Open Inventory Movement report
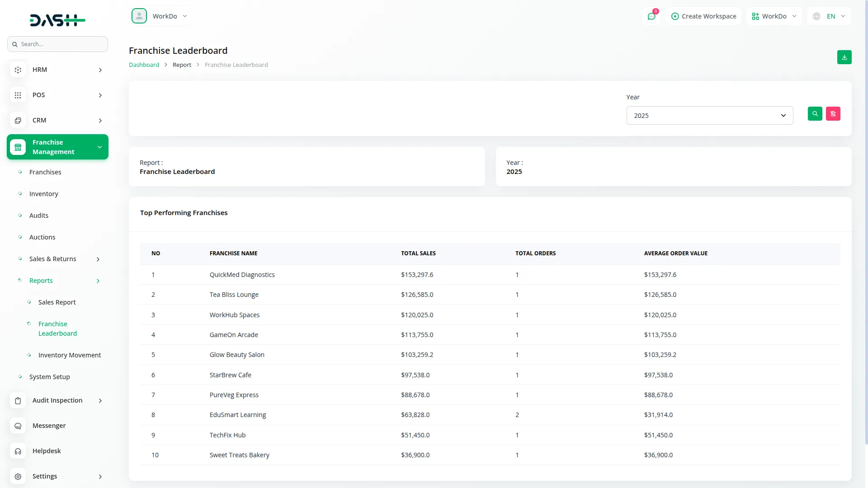 tap(70, 355)
